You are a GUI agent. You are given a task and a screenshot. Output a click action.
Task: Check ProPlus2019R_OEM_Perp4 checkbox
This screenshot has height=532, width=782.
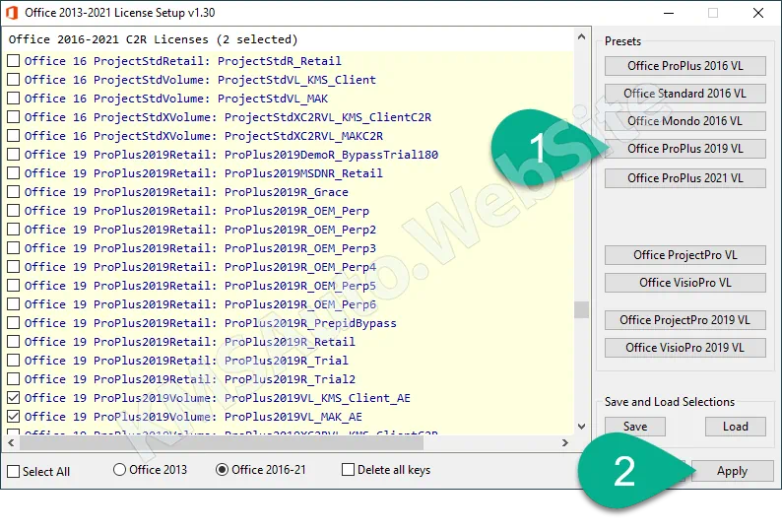point(14,267)
